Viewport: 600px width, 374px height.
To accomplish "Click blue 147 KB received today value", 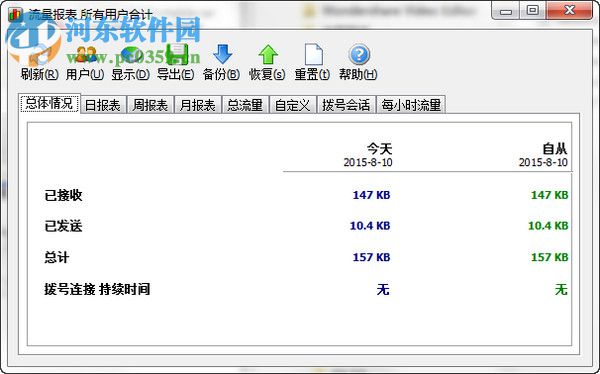I will click(372, 195).
